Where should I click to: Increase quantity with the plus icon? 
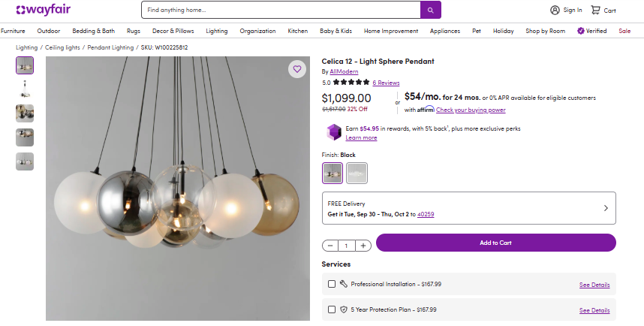click(363, 246)
